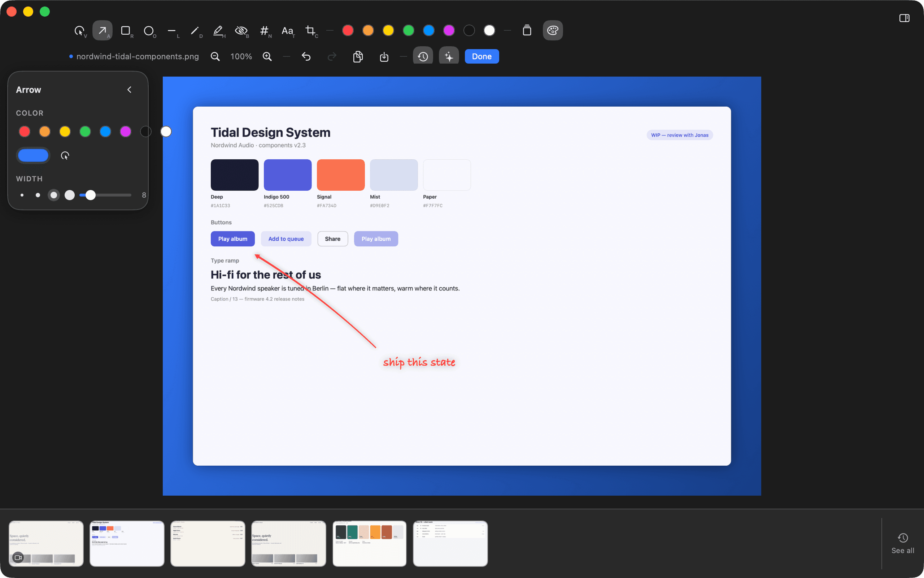
Task: Select the Oval tool
Action: pyautogui.click(x=149, y=31)
